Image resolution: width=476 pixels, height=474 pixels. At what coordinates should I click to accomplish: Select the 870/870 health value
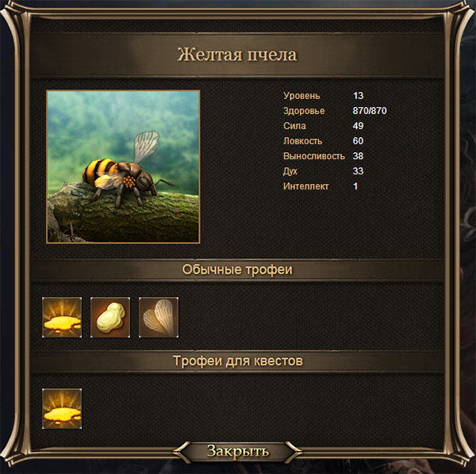coord(370,111)
